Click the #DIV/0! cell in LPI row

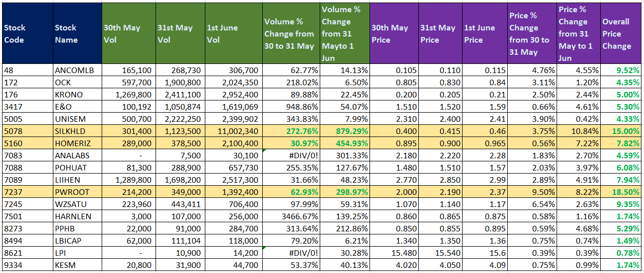tap(291, 253)
